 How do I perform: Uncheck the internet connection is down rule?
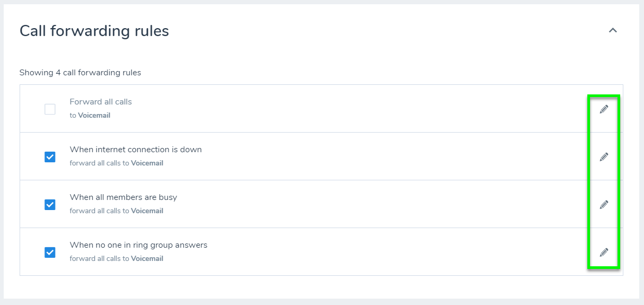click(x=50, y=157)
